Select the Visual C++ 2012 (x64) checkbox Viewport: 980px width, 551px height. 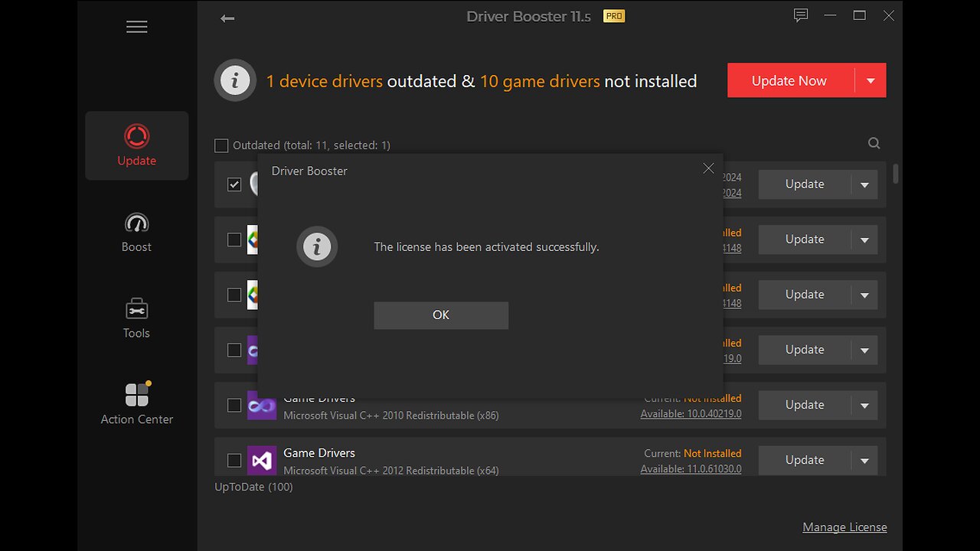click(x=234, y=460)
